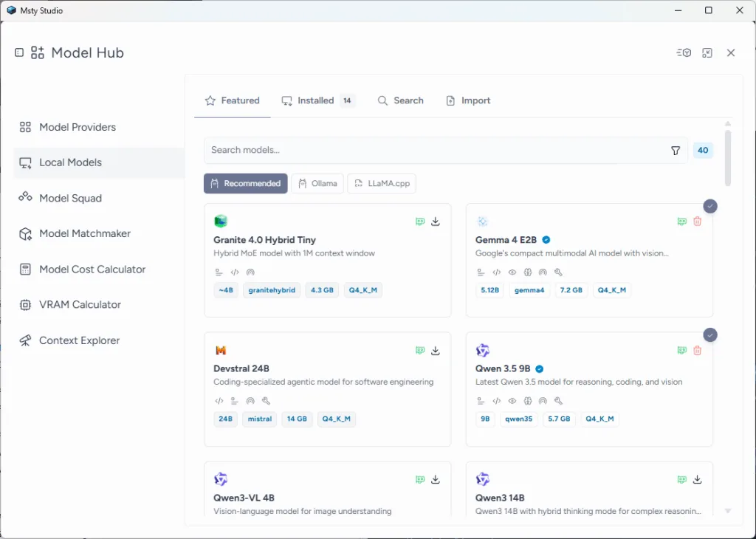This screenshot has width=756, height=539.
Task: Switch to the Featured tab
Action: [x=233, y=100]
